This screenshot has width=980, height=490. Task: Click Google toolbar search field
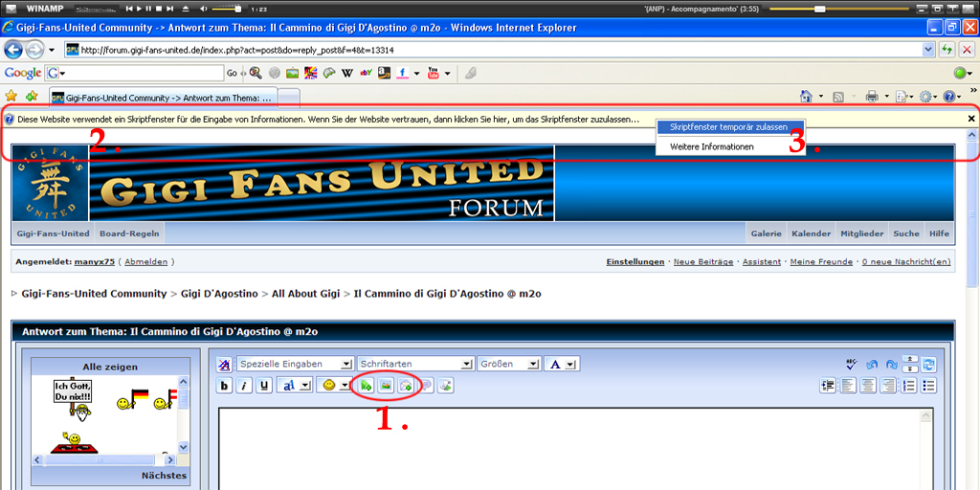(134, 73)
